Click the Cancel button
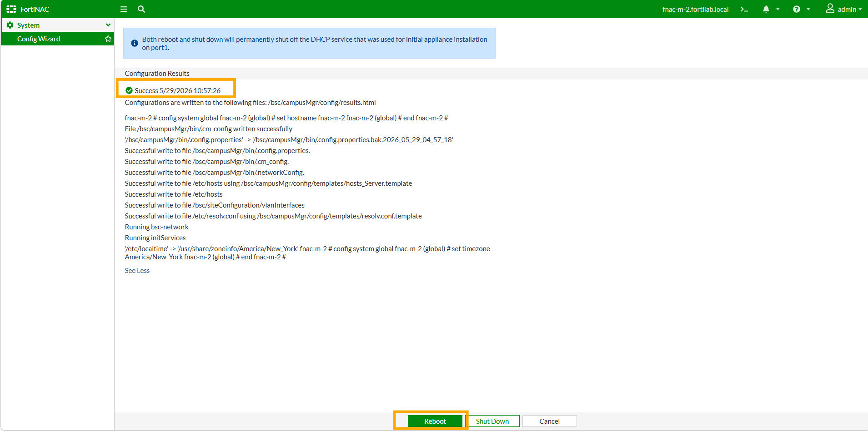Image resolution: width=868 pixels, height=431 pixels. coord(549,421)
